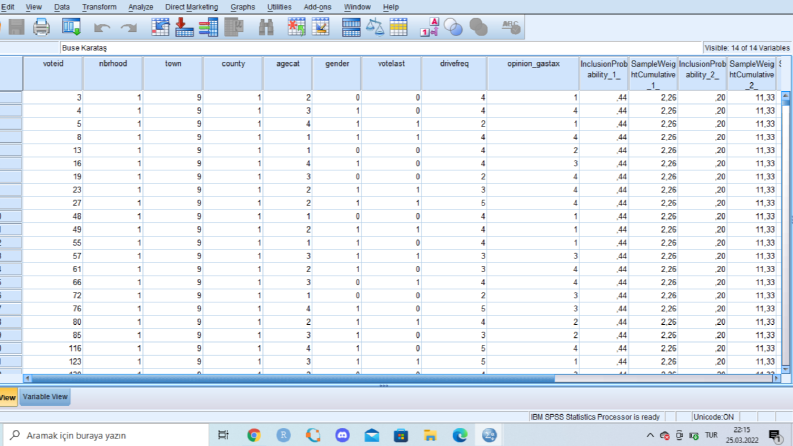Image resolution: width=793 pixels, height=446 pixels.
Task: Click voteid cell with value 48
Action: pyautogui.click(x=53, y=216)
